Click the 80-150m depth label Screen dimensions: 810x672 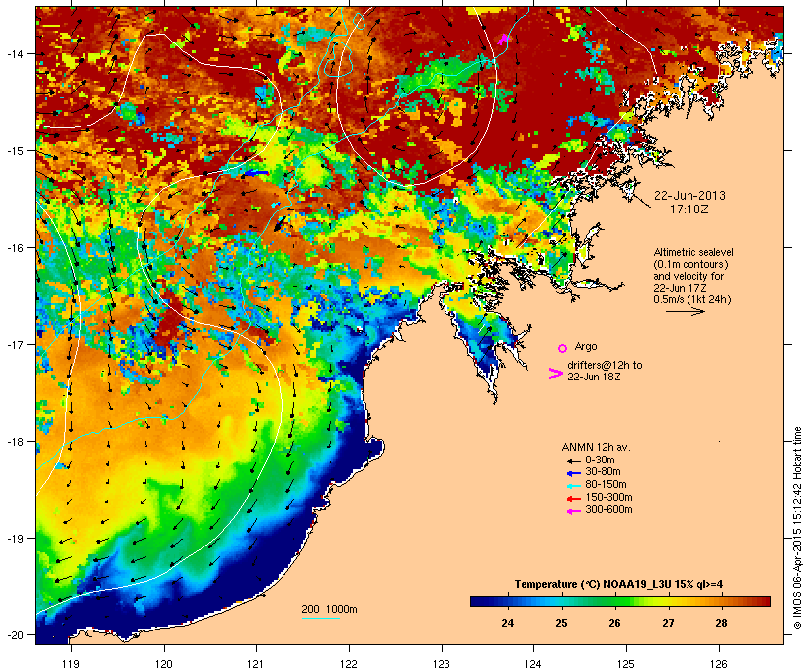pos(606,485)
